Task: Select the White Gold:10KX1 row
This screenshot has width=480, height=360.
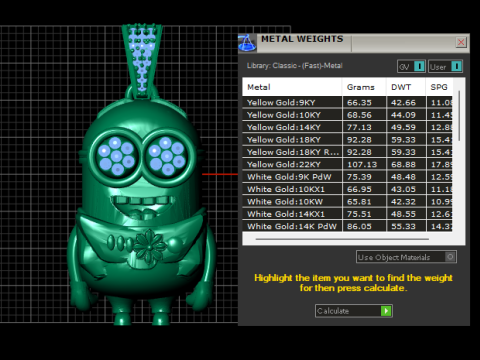Action: coord(347,189)
